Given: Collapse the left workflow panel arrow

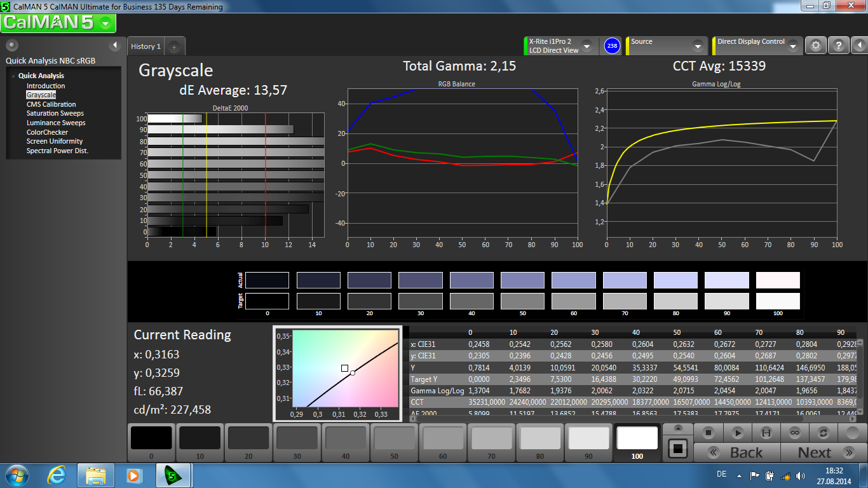Looking at the screenshot, I should (x=115, y=45).
